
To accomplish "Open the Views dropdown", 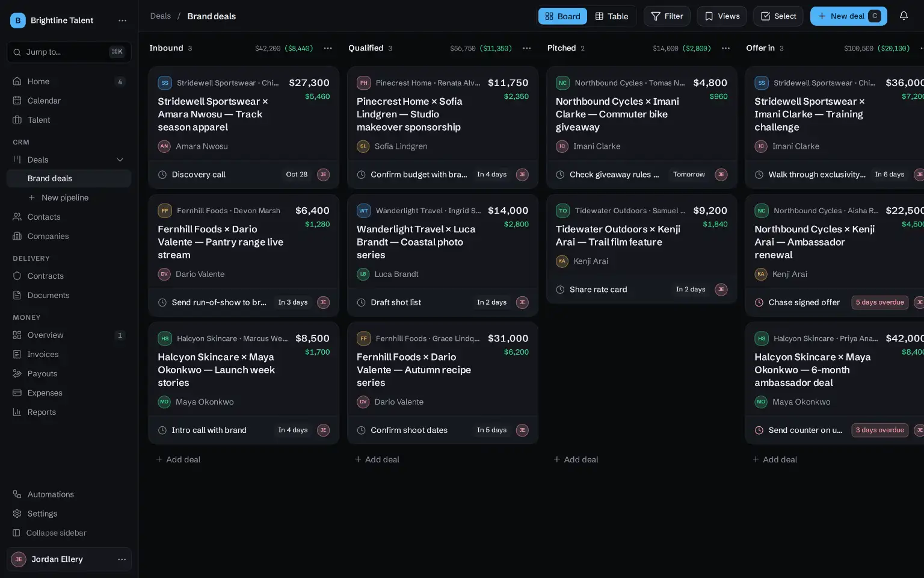I will 722,16.
